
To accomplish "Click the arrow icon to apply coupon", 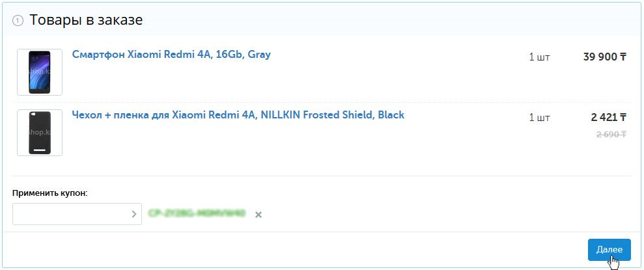I will coord(134,214).
